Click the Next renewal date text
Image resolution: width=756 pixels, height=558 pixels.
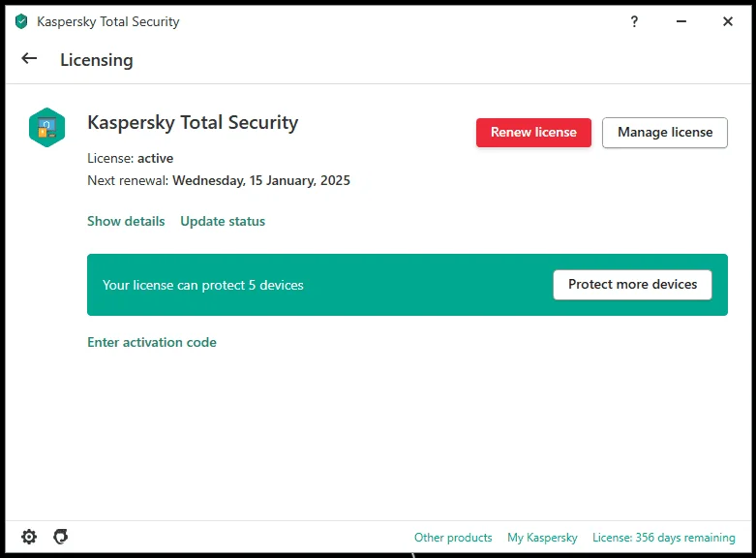[219, 180]
